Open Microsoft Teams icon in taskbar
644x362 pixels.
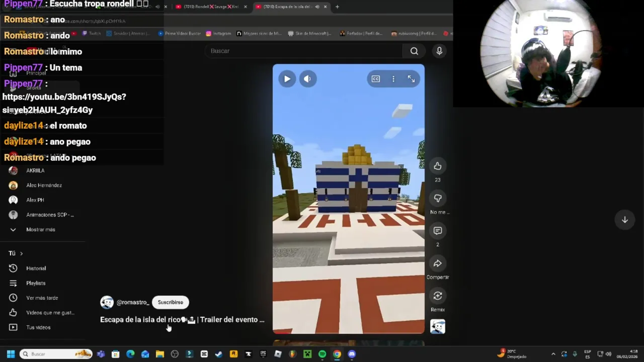(101, 354)
